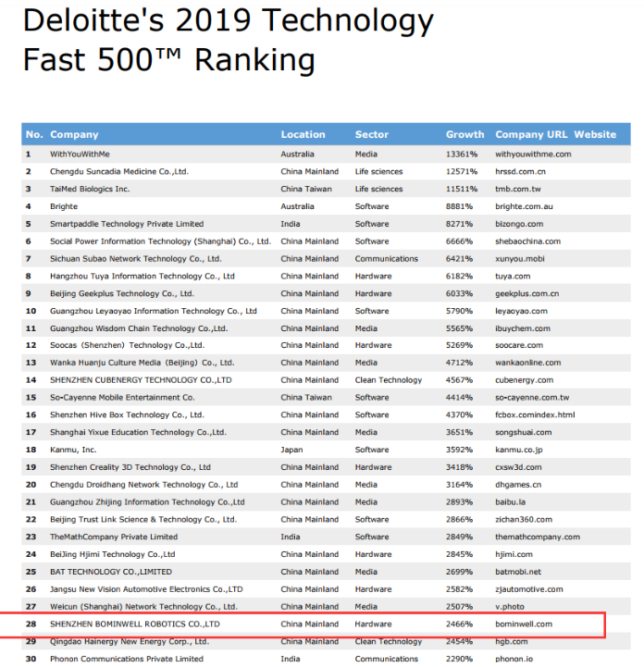Click the batmobi.net URL text

point(518,572)
